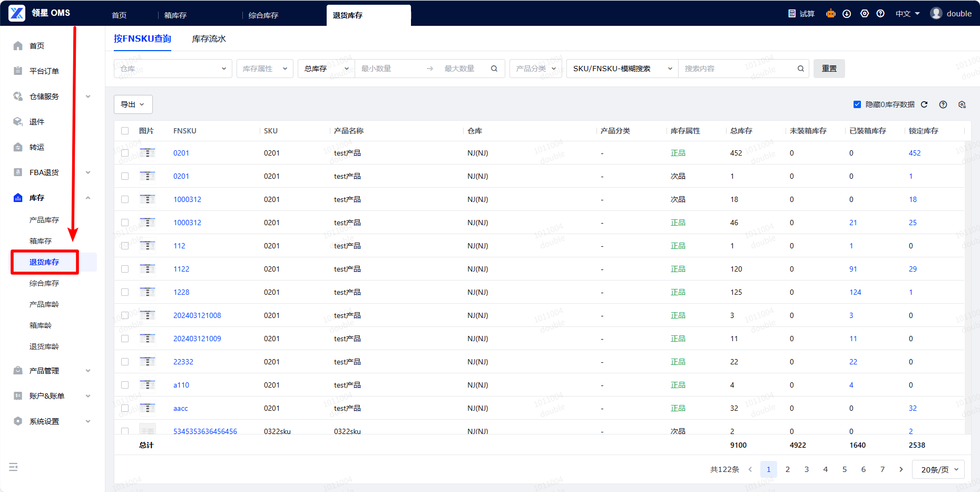Switch to the 库存流水 tab
The height and width of the screenshot is (492, 980).
tap(209, 39)
